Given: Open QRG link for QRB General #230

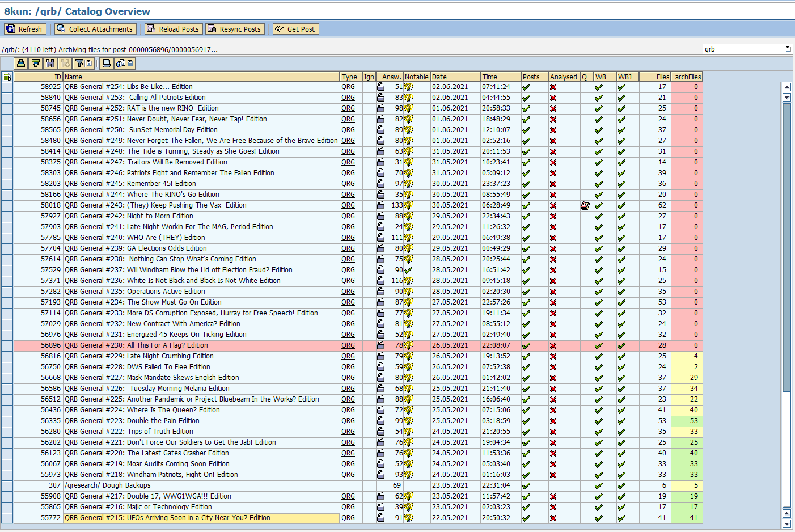Looking at the screenshot, I should [348, 345].
